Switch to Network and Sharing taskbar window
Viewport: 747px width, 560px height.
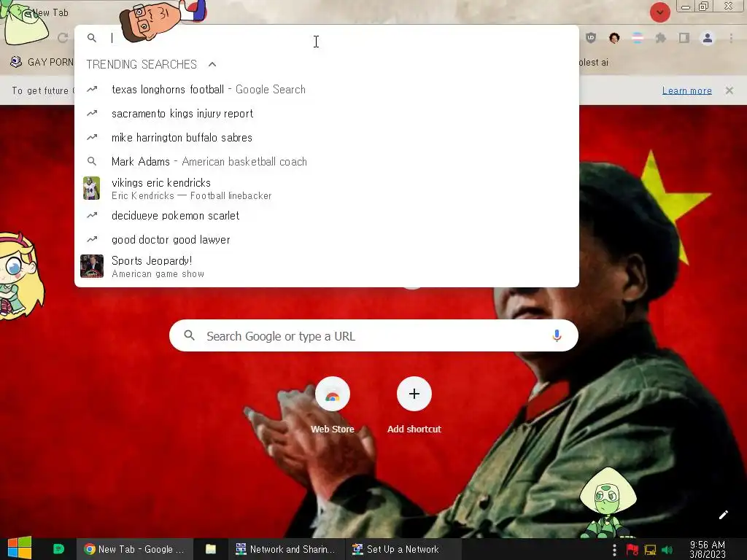tap(286, 549)
